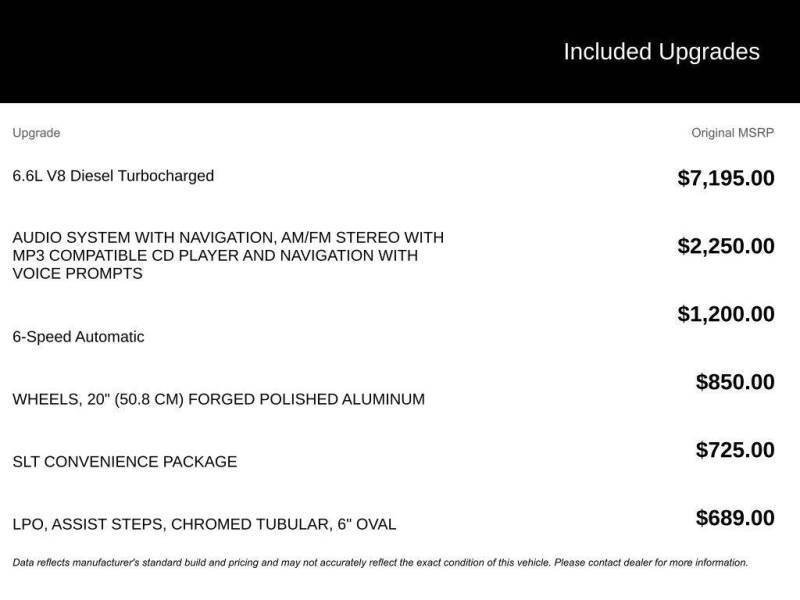
Task: Click the 6.6L V8 Diesel Turbocharged upgrade
Action: [113, 176]
